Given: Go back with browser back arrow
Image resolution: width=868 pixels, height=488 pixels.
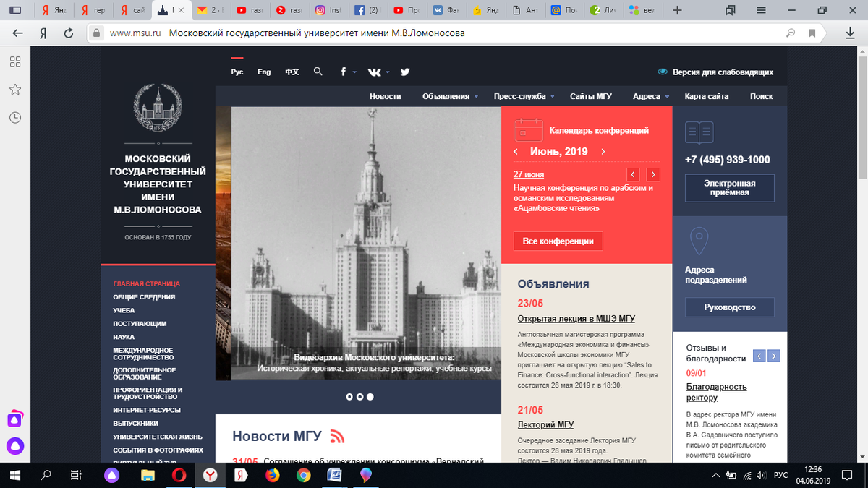Looking at the screenshot, I should point(17,33).
